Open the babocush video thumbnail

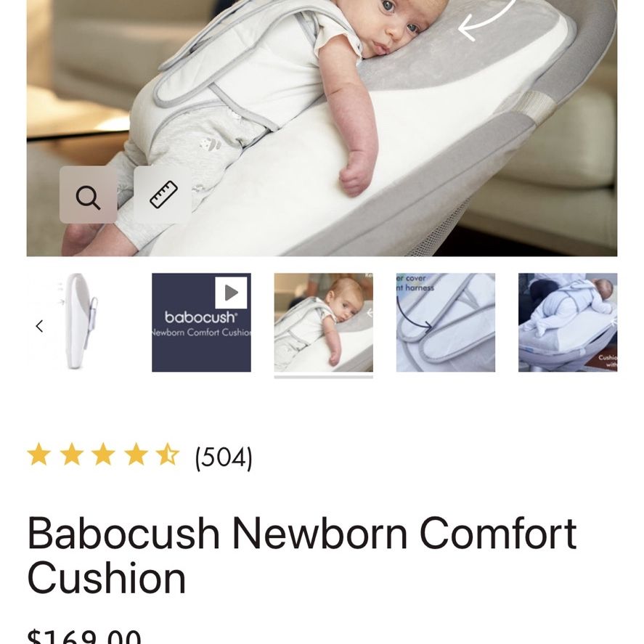[201, 322]
